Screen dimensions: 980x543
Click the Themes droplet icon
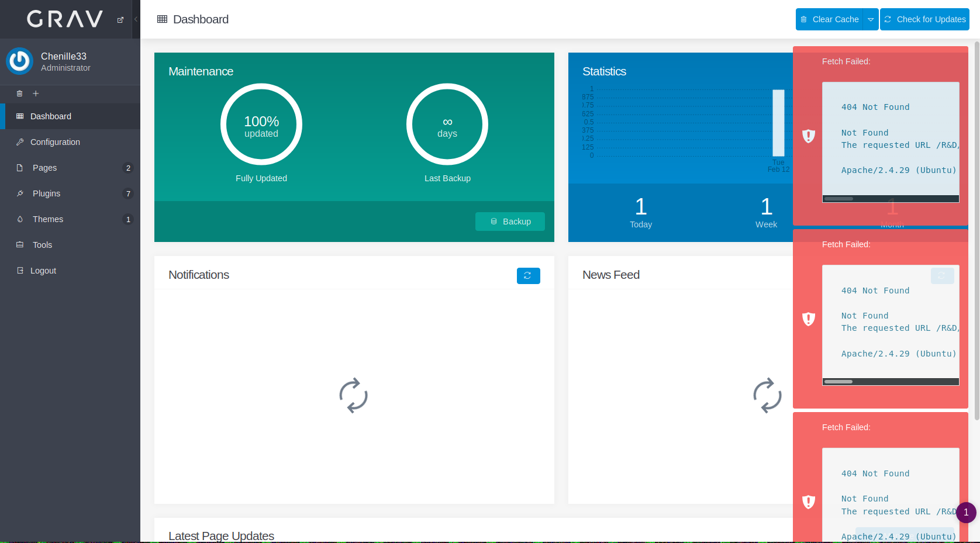[20, 219]
